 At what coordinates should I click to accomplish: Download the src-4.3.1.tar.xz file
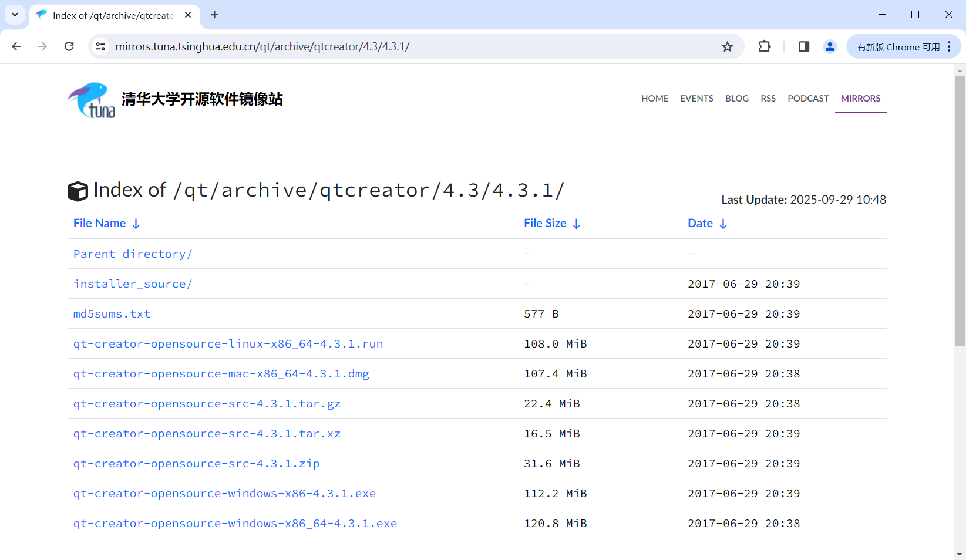(x=207, y=433)
